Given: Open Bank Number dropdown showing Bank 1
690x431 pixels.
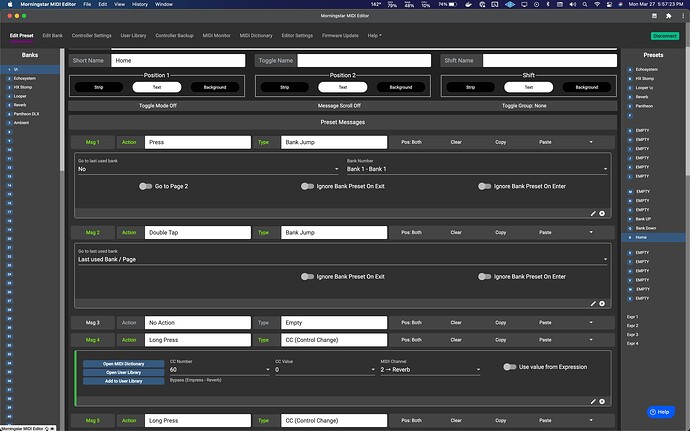Looking at the screenshot, I should [x=477, y=169].
